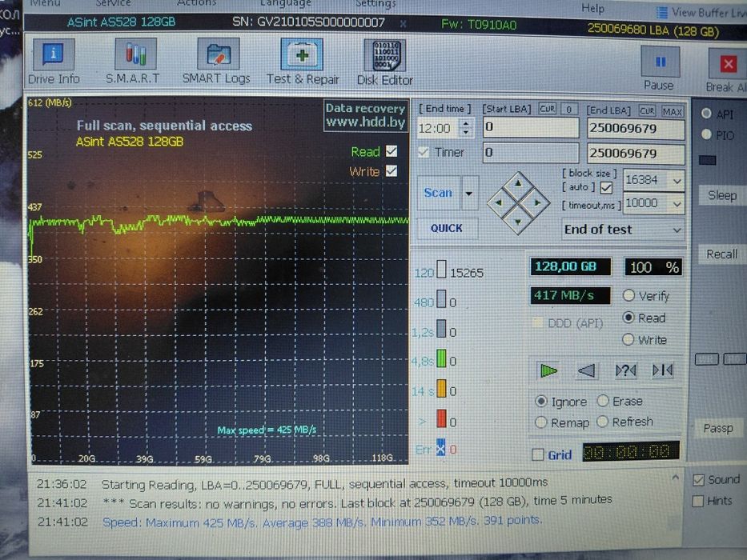Select the Verify radio button
This screenshot has height=560, width=747.
629,295
